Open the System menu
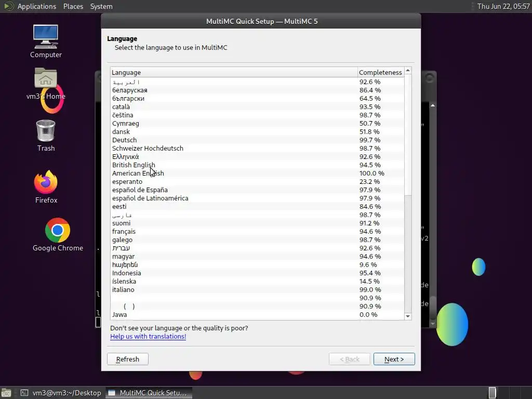The width and height of the screenshot is (532, 399). (101, 6)
